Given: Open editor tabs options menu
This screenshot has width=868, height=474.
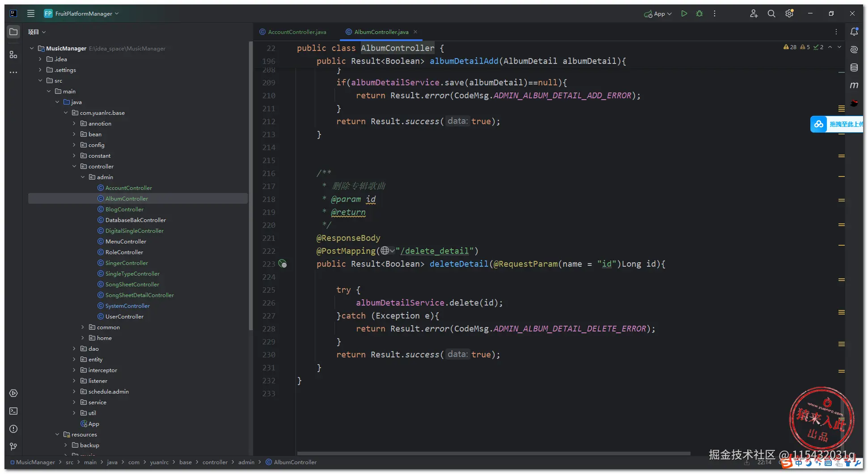Looking at the screenshot, I should tap(836, 32).
